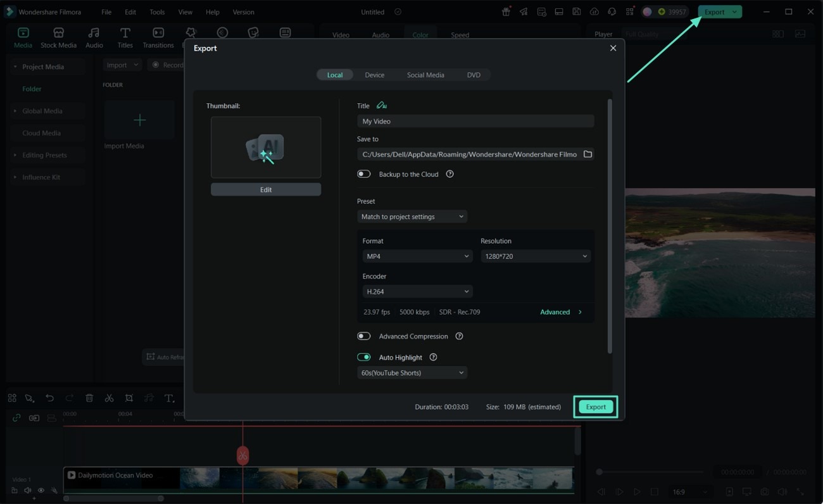This screenshot has height=504, width=823.
Task: Open the Resolution 1280*720 dropdown
Action: [x=536, y=256]
